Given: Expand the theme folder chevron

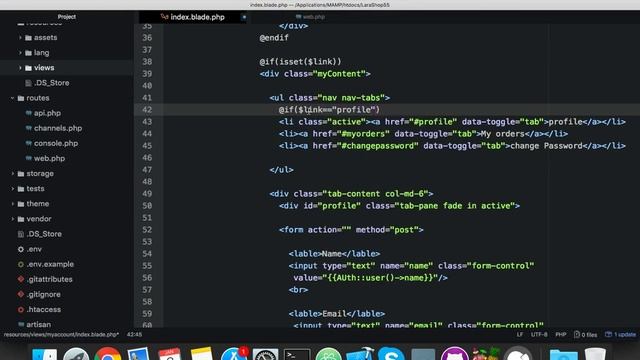Looking at the screenshot, I should [x=12, y=204].
